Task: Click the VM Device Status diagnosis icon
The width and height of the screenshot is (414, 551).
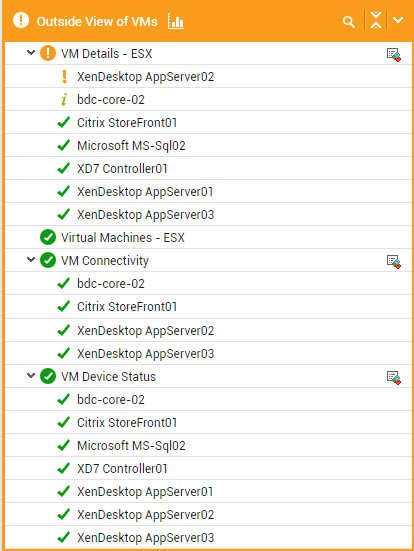Action: 394,378
